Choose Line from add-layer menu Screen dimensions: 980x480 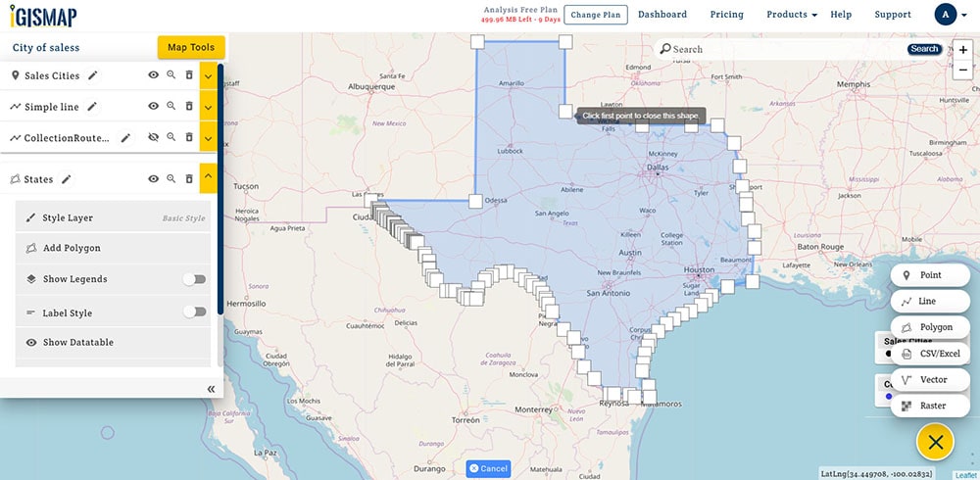pyautogui.click(x=930, y=302)
